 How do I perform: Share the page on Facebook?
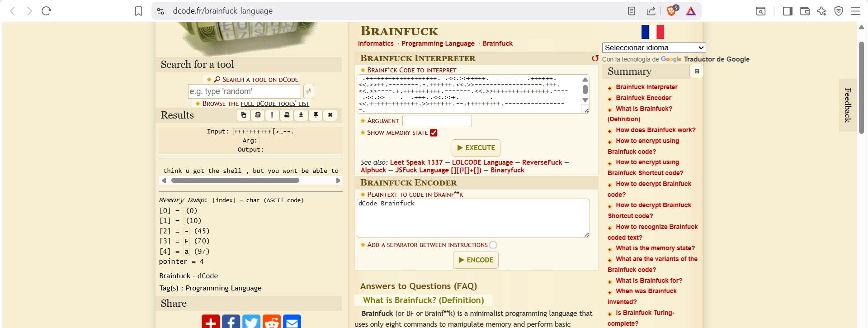pos(231,322)
